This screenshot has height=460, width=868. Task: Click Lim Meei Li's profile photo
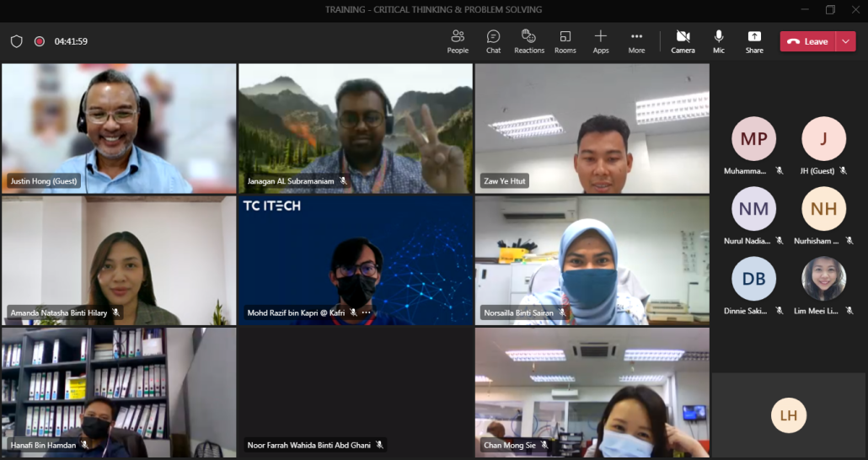click(823, 278)
